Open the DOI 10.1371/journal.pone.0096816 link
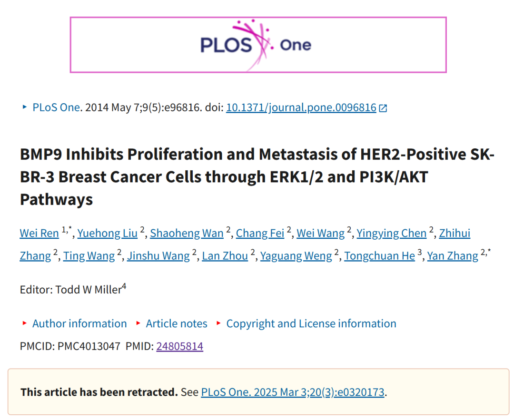This screenshot has height=420, width=514. coord(301,107)
